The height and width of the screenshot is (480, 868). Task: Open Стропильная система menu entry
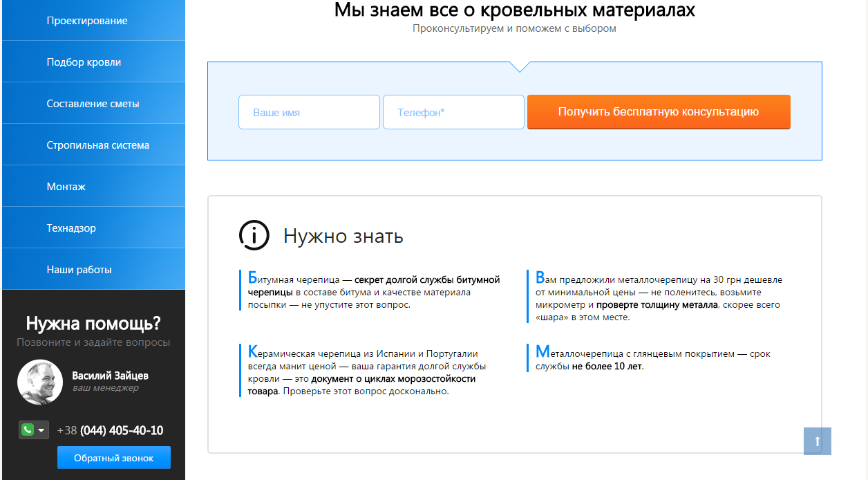click(97, 145)
